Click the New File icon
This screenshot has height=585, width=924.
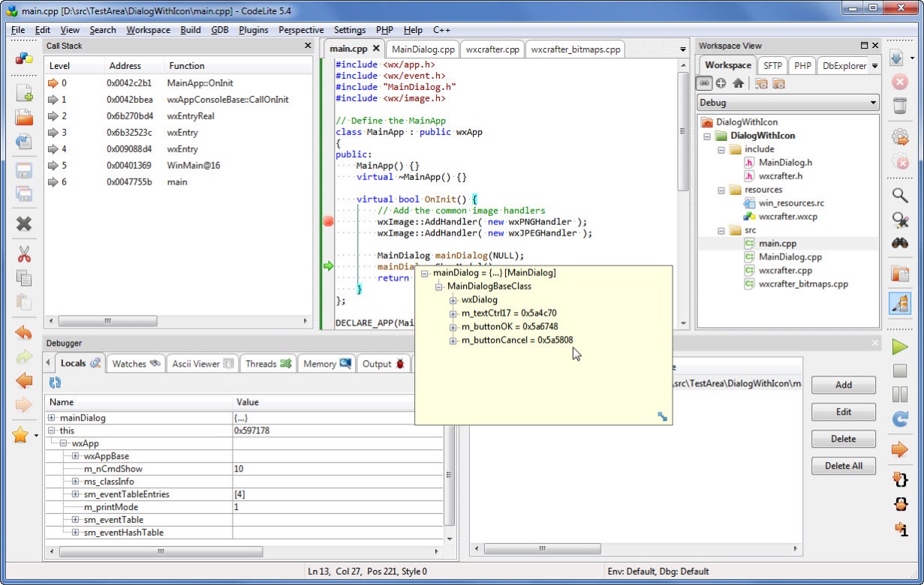click(x=24, y=93)
